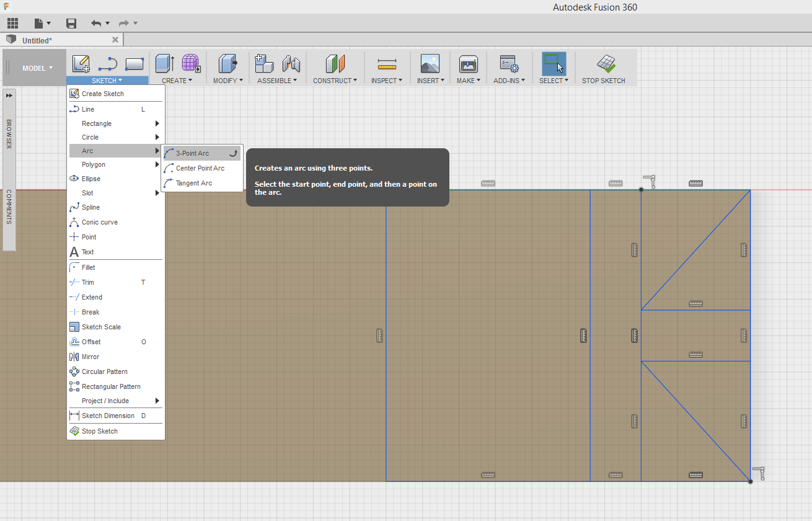Expand the Slot submenu
Image resolution: width=812 pixels, height=521 pixels.
[116, 193]
